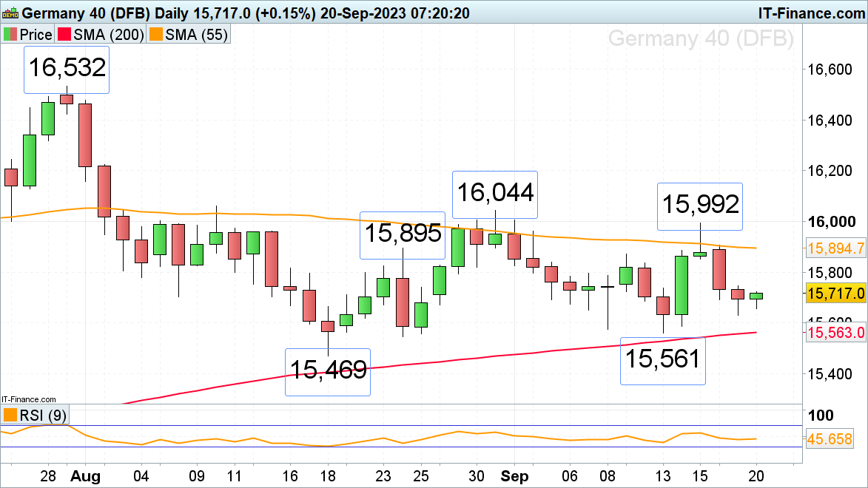
Task: Click date label 08 on the time axis
Action: [608, 476]
